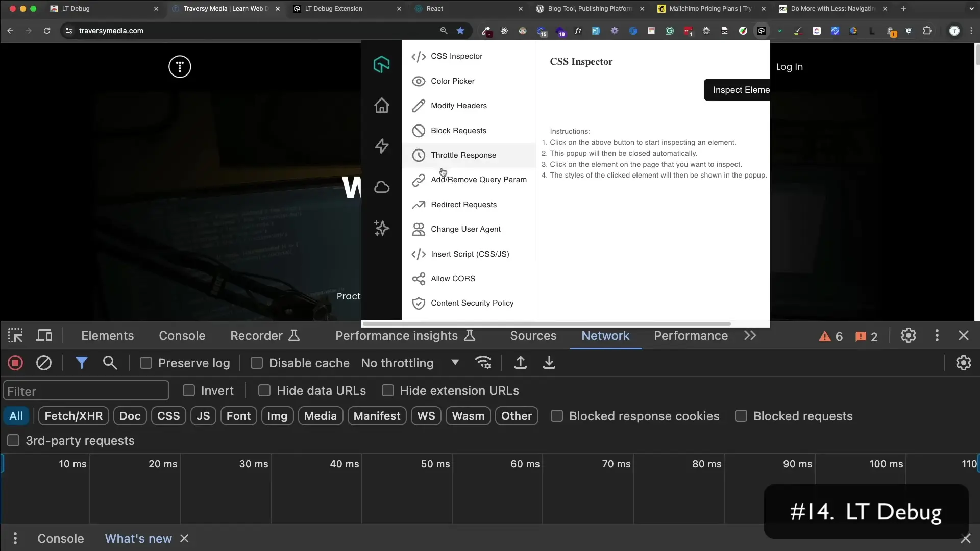Check the Invert checkbox
This screenshot has width=980, height=551.
189,391
